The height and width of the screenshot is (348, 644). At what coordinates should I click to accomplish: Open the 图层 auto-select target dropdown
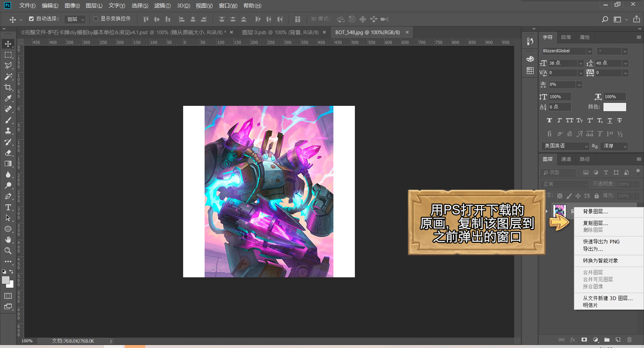coord(75,19)
